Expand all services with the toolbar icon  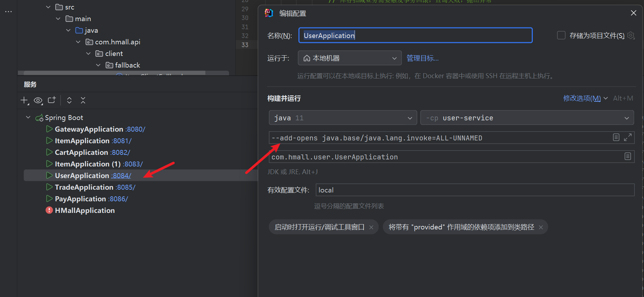[69, 100]
